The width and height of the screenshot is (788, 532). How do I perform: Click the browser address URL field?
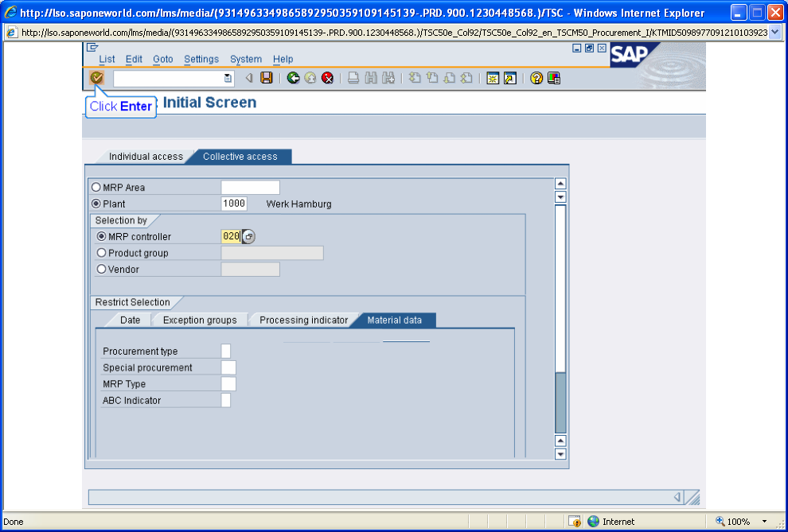(395, 33)
